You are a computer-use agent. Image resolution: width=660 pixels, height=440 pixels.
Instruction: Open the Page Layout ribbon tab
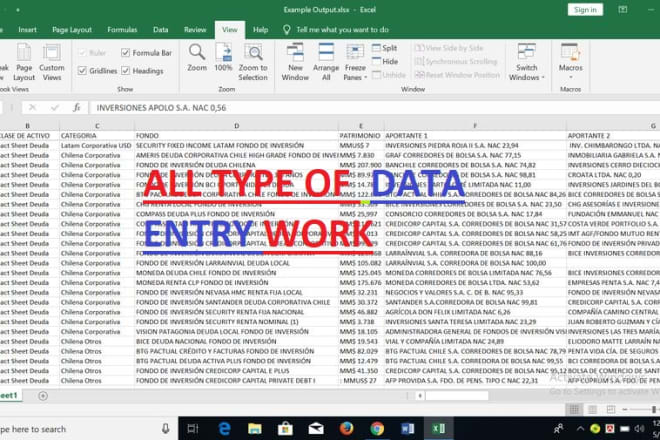pos(72,29)
